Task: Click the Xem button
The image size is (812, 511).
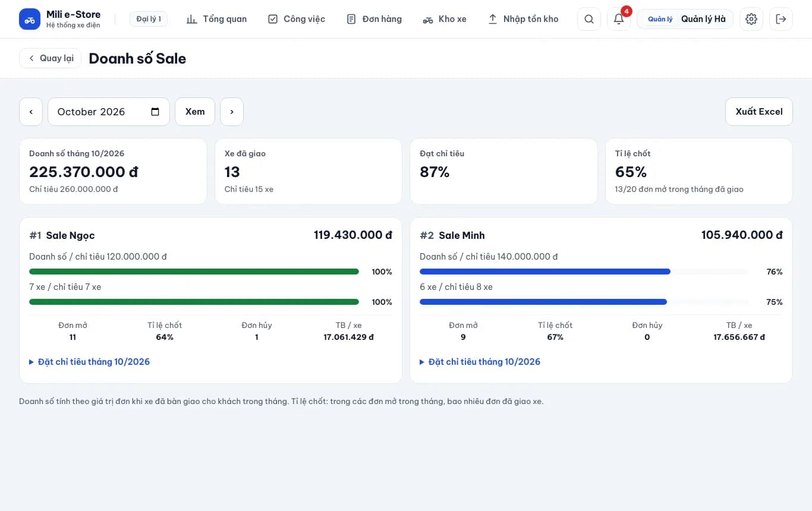Action: (195, 112)
